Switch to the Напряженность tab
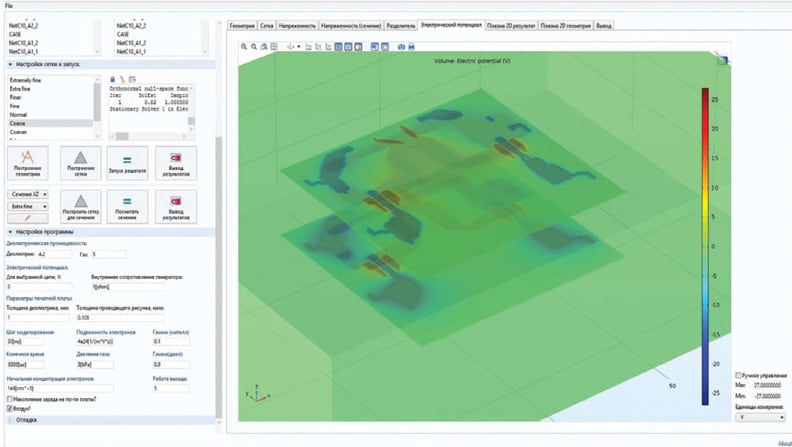The height and width of the screenshot is (447, 792). (298, 26)
